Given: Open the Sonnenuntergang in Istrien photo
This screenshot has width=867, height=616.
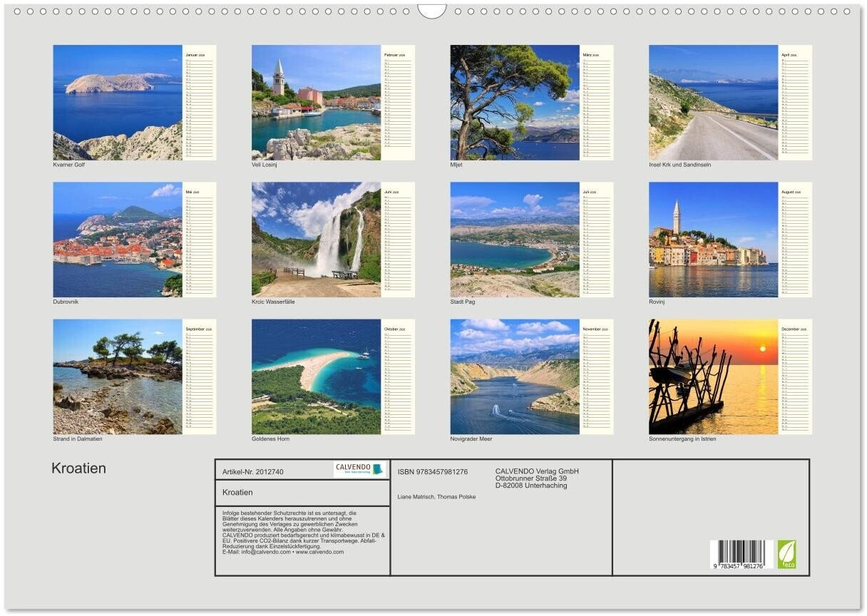Looking at the screenshot, I should pos(713,376).
